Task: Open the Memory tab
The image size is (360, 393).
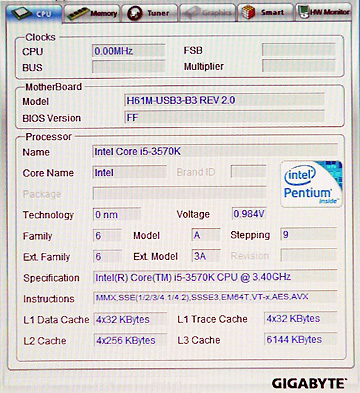Action: pyautogui.click(x=92, y=14)
